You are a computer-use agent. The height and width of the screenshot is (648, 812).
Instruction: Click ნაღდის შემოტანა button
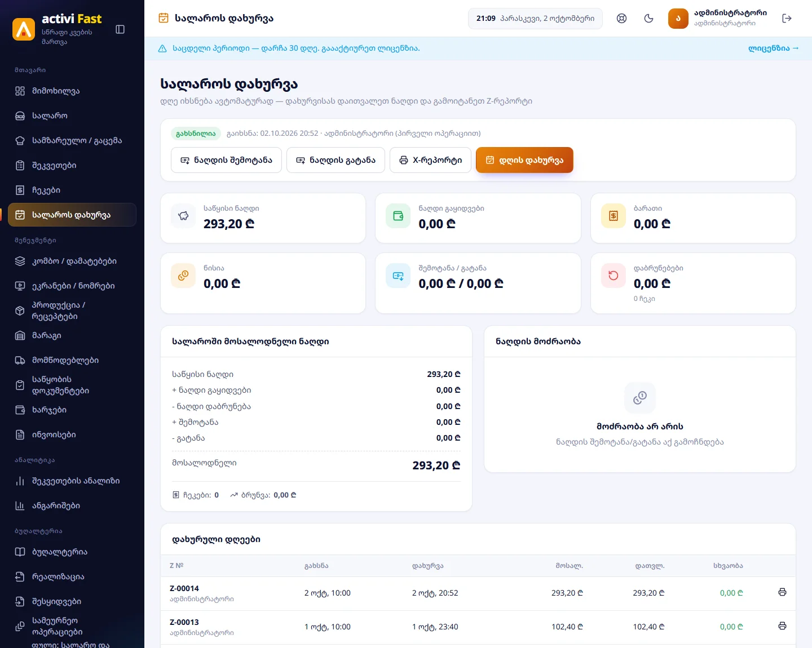click(226, 160)
